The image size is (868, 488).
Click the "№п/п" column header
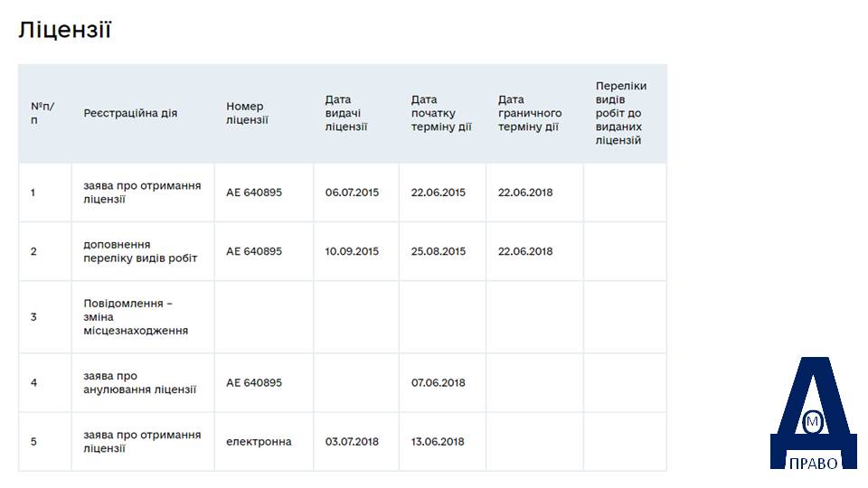(x=42, y=113)
